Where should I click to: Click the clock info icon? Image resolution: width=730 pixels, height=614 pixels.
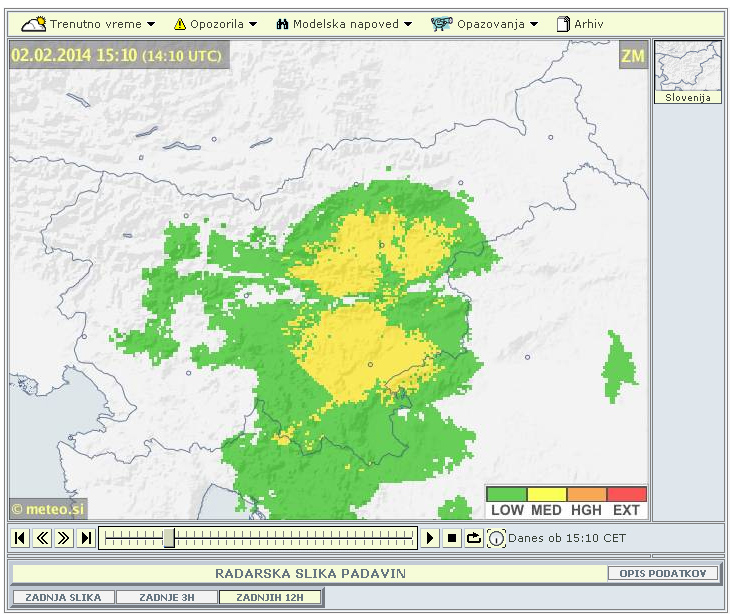496,539
